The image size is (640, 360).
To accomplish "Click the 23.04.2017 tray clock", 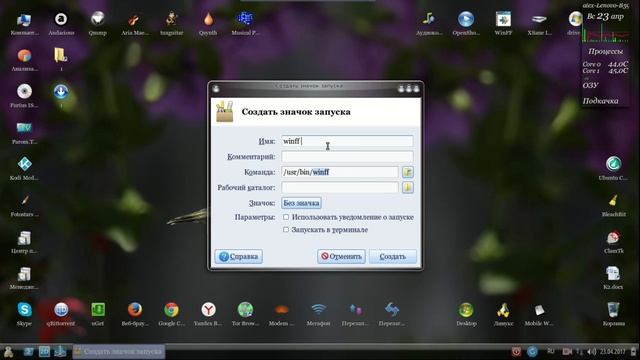I will 613,351.
